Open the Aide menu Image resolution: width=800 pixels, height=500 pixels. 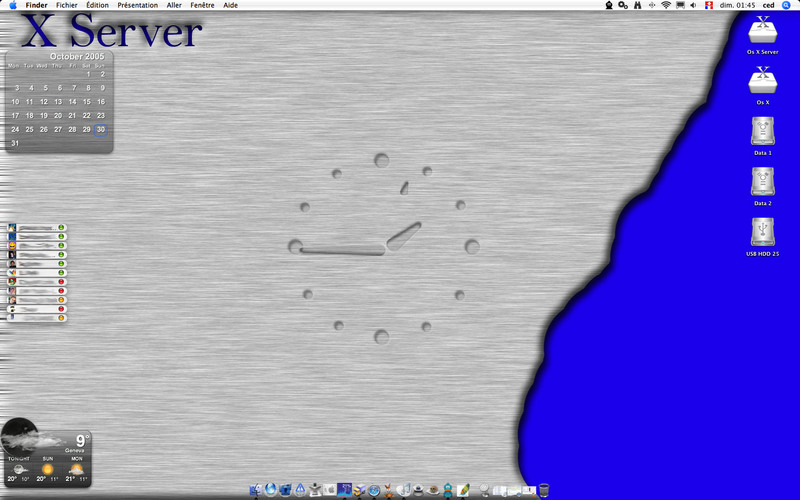pos(230,5)
